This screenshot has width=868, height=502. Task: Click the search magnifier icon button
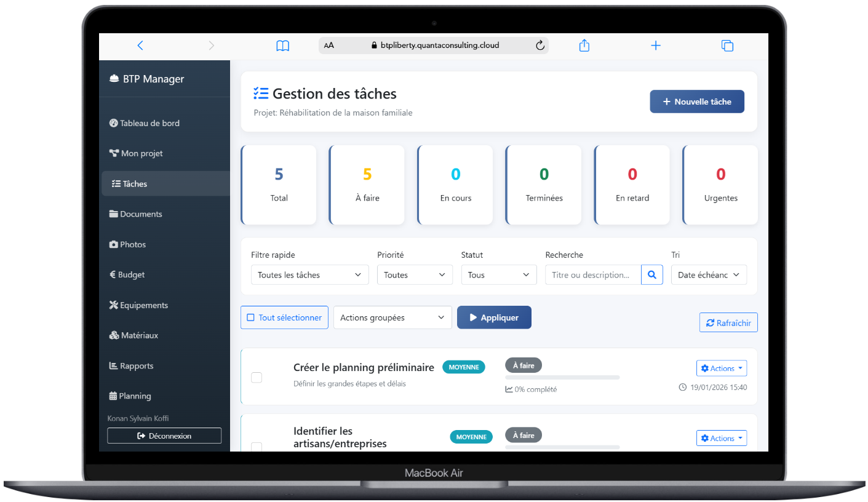tap(652, 275)
